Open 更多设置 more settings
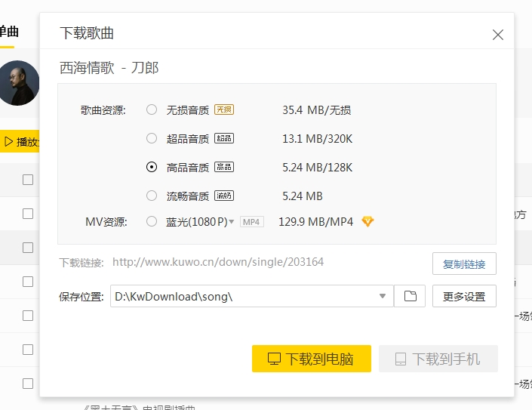 click(464, 296)
